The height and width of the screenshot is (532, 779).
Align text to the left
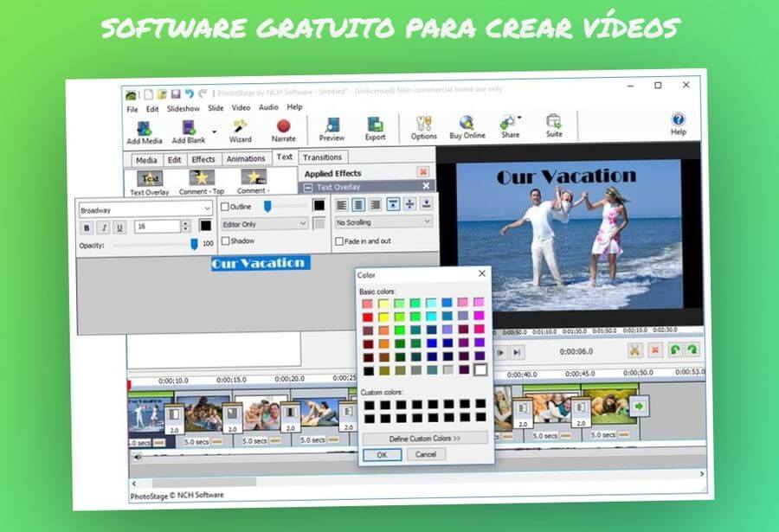point(342,204)
